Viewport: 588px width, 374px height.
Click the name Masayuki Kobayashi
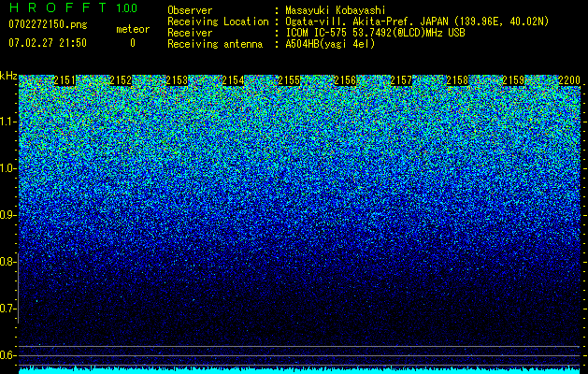(x=336, y=10)
